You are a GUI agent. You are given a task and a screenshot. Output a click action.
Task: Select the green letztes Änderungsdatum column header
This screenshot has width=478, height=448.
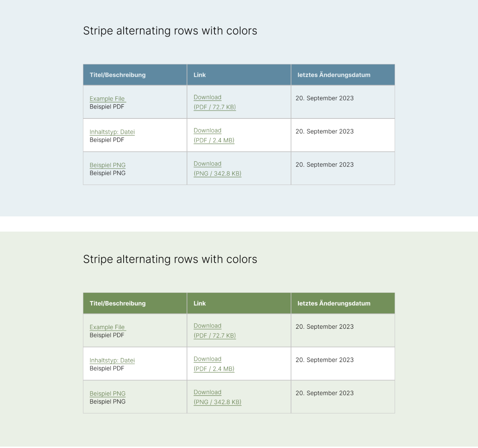(x=334, y=303)
